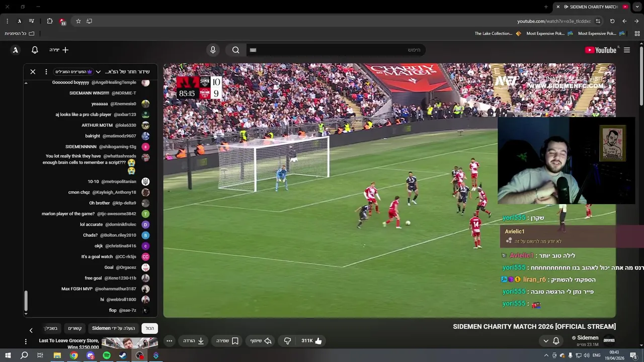Dislike the video with thumbs-down
Screen dimensions: 644x362
[287, 341]
